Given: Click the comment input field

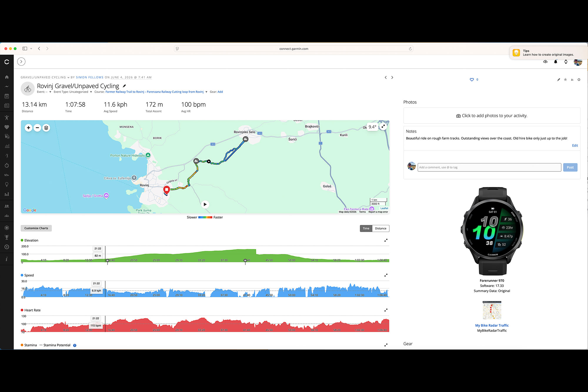Looking at the screenshot, I should [x=489, y=167].
